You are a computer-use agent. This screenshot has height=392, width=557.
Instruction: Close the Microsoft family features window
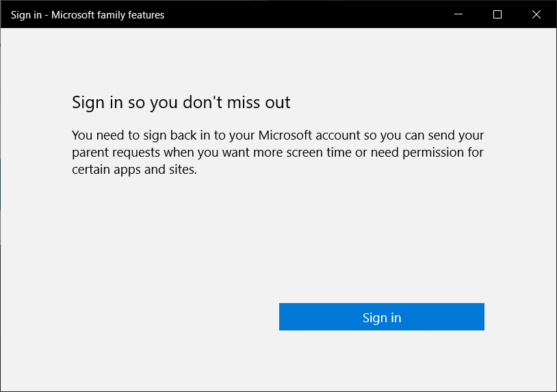tap(536, 14)
